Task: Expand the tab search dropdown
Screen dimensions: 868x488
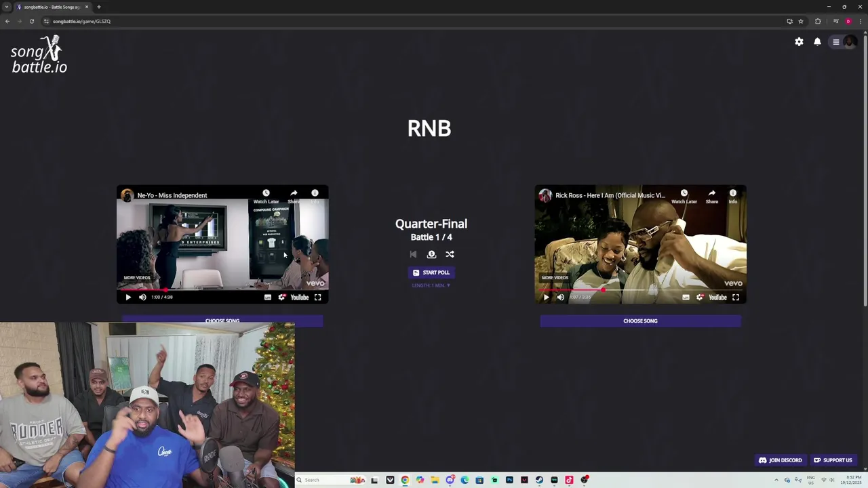Action: click(x=7, y=7)
